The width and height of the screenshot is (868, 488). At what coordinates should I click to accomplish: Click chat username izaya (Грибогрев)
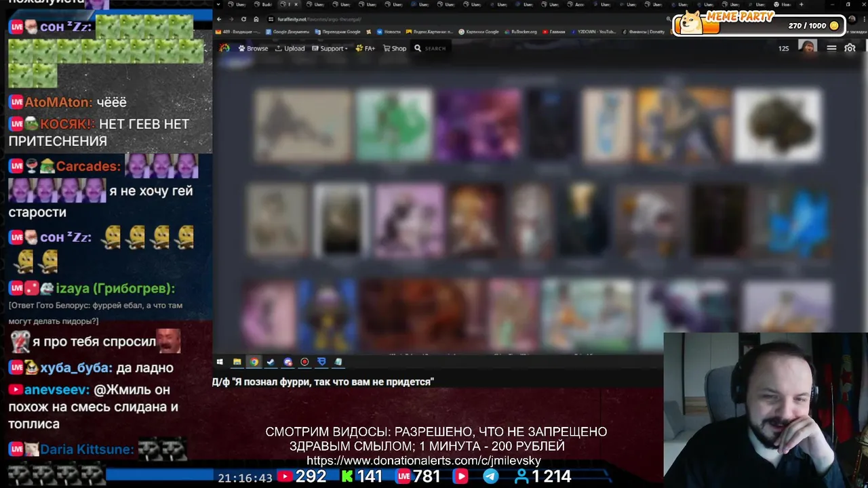point(116,289)
